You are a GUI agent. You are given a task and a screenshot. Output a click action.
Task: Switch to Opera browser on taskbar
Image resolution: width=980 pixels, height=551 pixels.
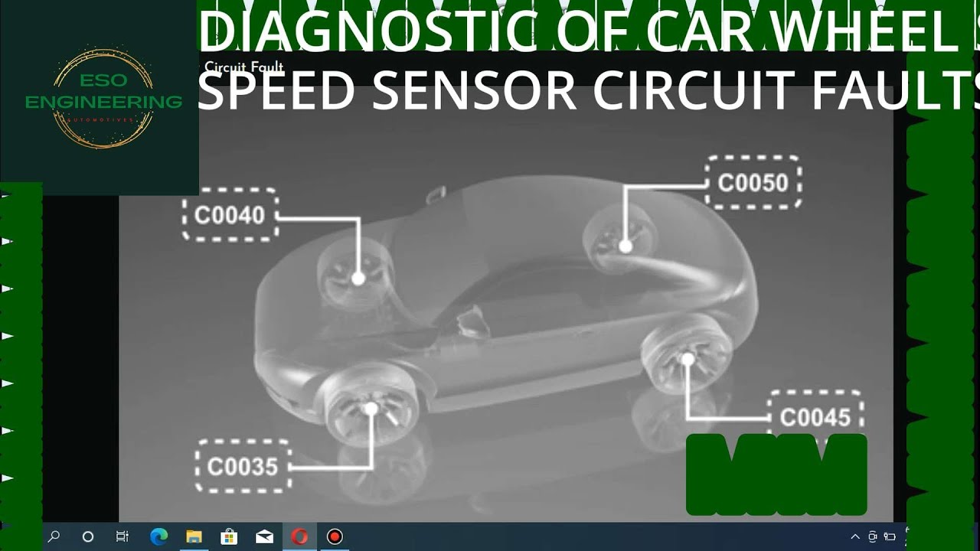[x=299, y=536]
